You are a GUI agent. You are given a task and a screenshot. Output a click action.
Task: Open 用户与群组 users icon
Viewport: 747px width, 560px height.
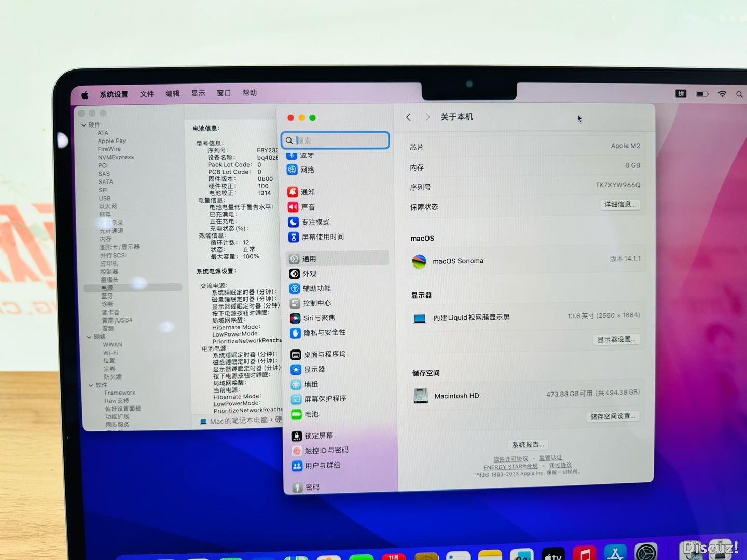pos(297,466)
